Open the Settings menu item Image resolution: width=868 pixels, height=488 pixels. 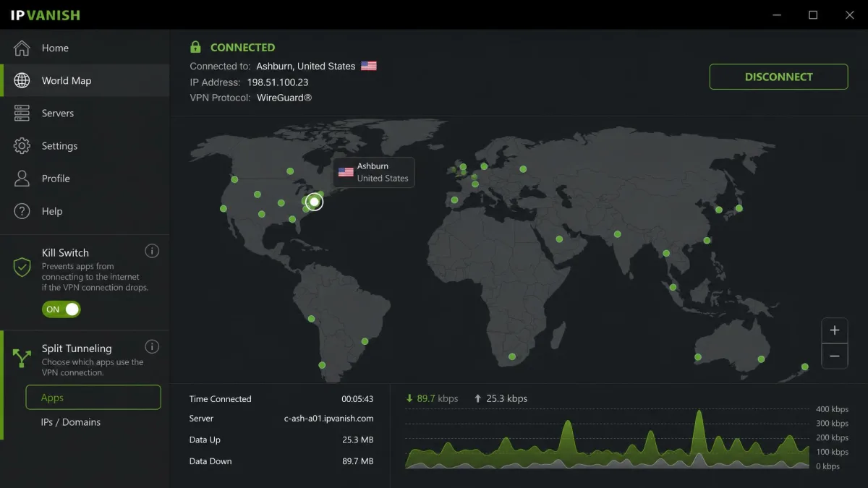pyautogui.click(x=85, y=145)
